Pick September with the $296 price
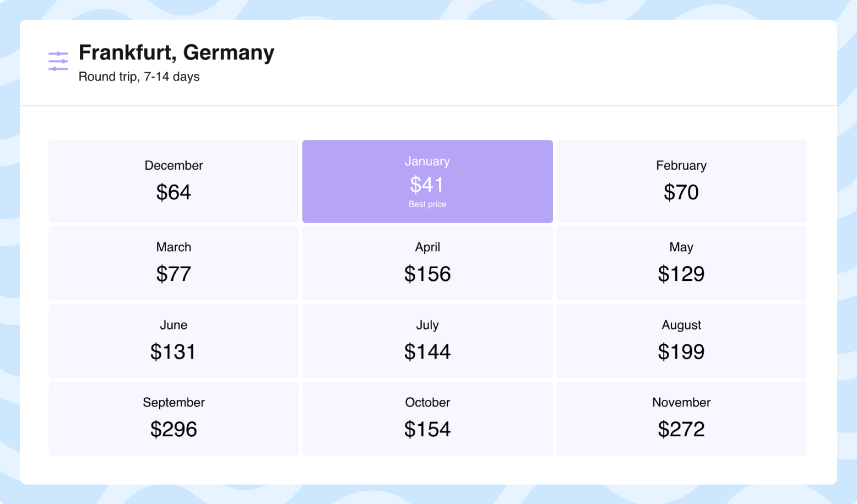 pyautogui.click(x=173, y=418)
